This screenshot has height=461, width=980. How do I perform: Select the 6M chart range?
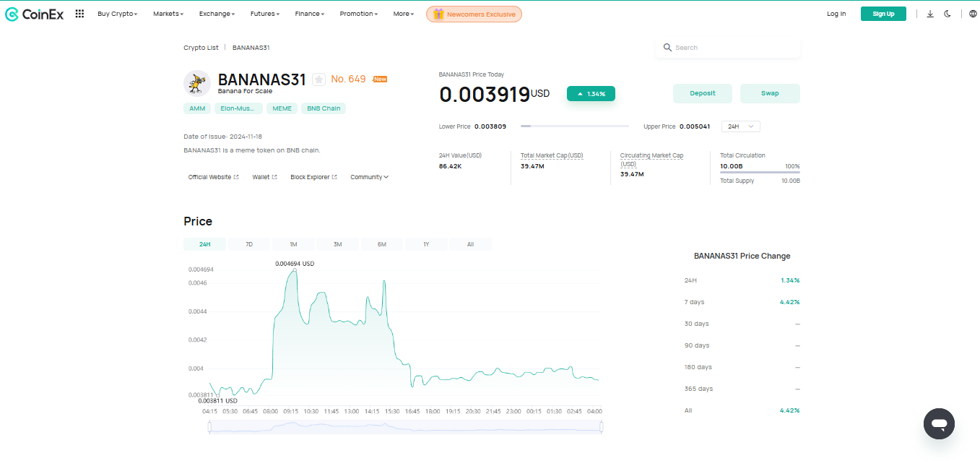click(382, 244)
